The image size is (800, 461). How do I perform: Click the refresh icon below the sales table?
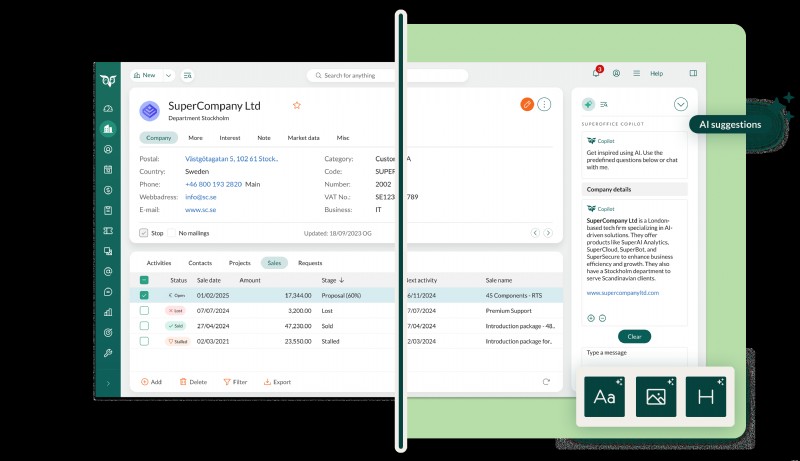pyautogui.click(x=546, y=381)
